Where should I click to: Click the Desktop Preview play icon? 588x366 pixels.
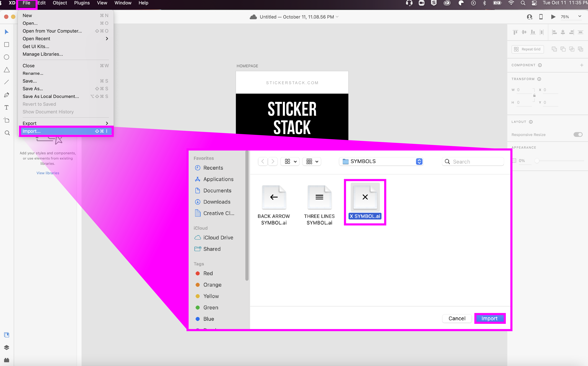[553, 17]
